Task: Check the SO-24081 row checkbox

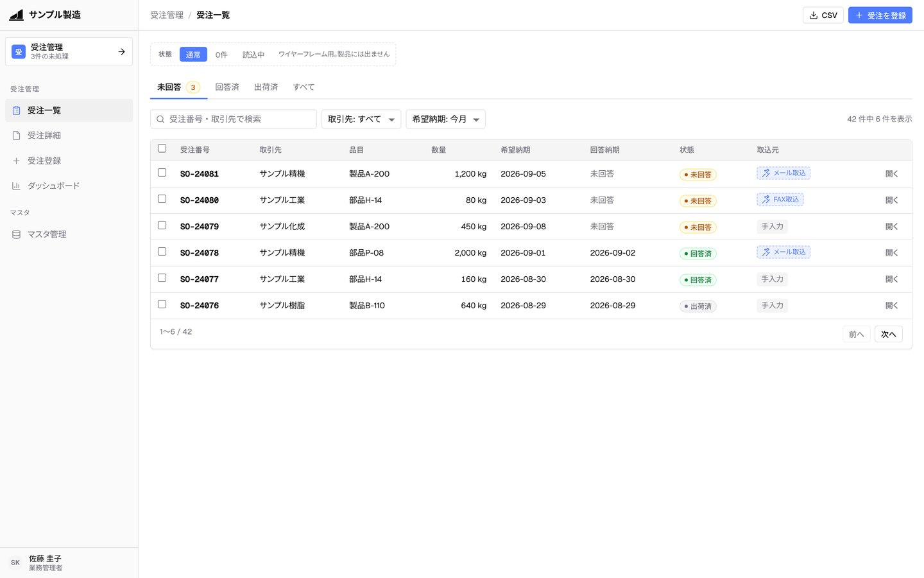Action: point(162,173)
